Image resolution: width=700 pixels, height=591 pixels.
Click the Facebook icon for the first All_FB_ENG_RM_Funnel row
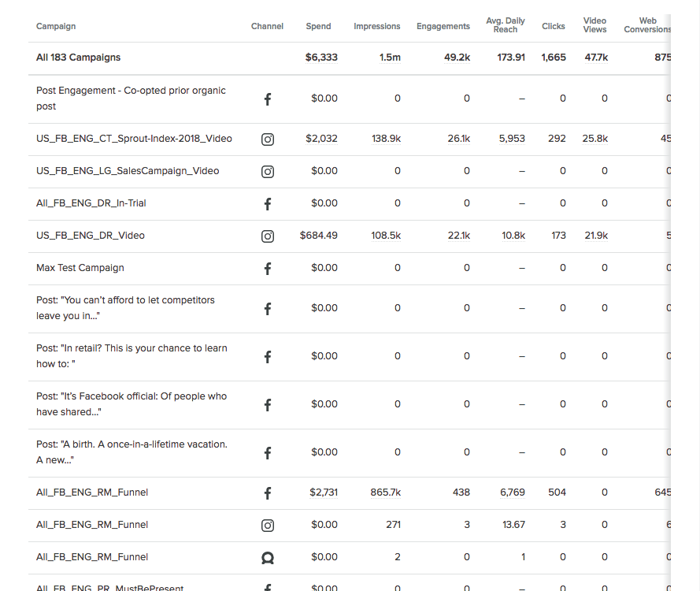[x=268, y=492]
